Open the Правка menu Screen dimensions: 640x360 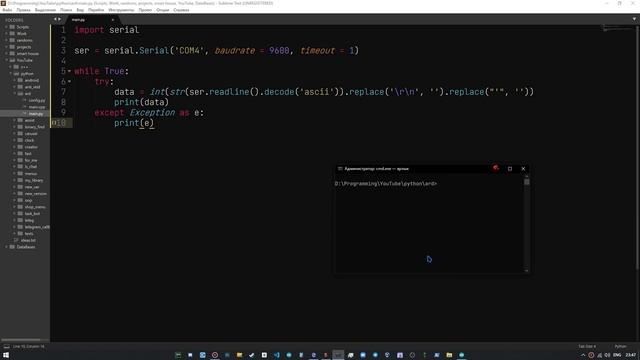point(23,10)
